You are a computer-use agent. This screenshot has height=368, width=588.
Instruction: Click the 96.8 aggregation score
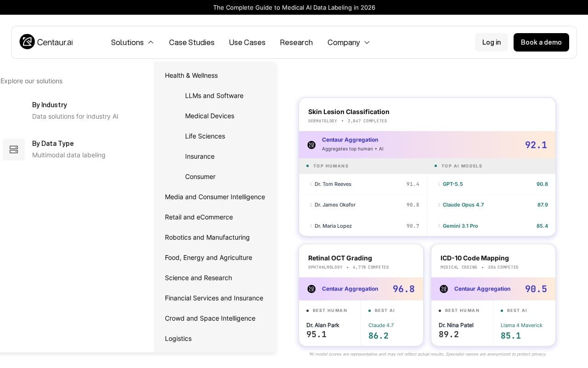coord(404,289)
